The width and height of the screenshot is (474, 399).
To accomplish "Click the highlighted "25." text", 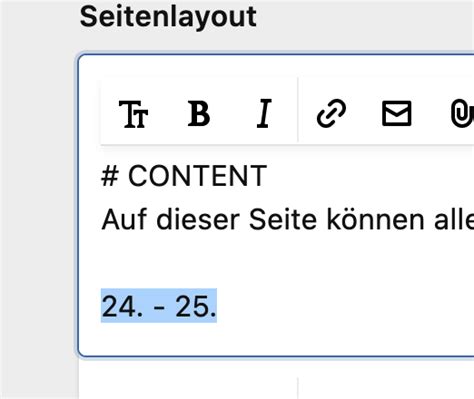I will click(x=196, y=306).
